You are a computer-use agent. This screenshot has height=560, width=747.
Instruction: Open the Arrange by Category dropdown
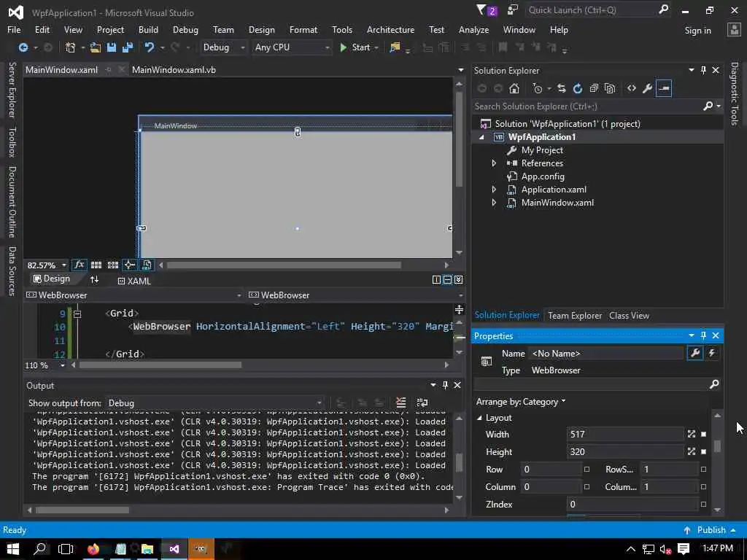coord(521,402)
